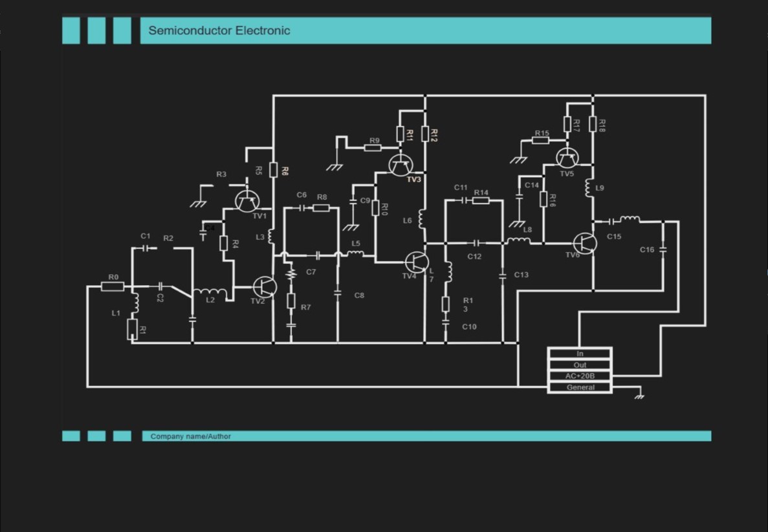
Task: Click the General connector label
Action: [x=579, y=387]
